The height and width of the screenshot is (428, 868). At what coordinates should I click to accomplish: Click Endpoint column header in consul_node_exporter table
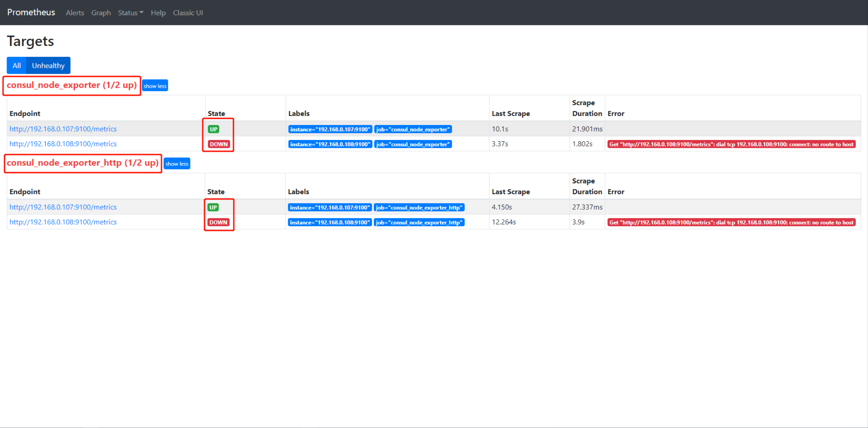(x=25, y=113)
